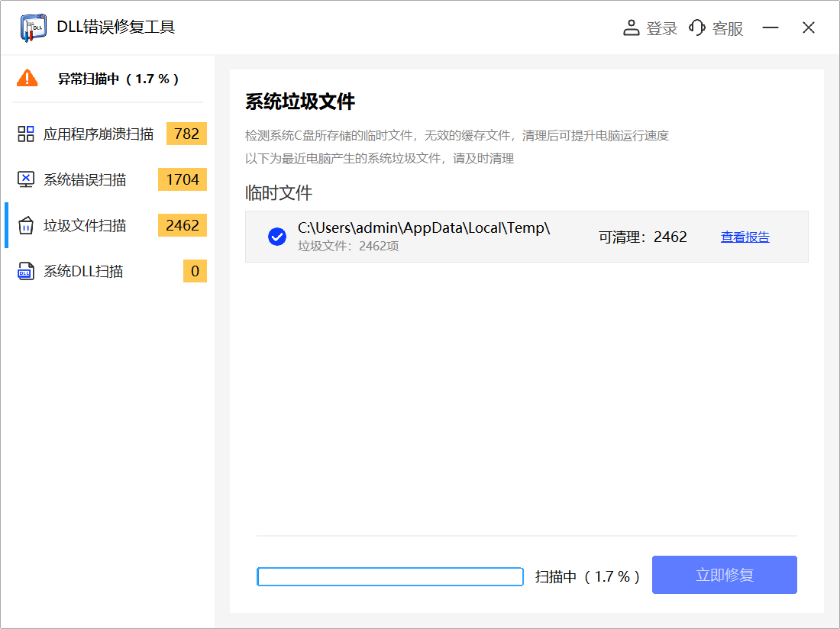The image size is (840, 629).
Task: Click the DLL app logo in the titlebar
Action: point(32,27)
